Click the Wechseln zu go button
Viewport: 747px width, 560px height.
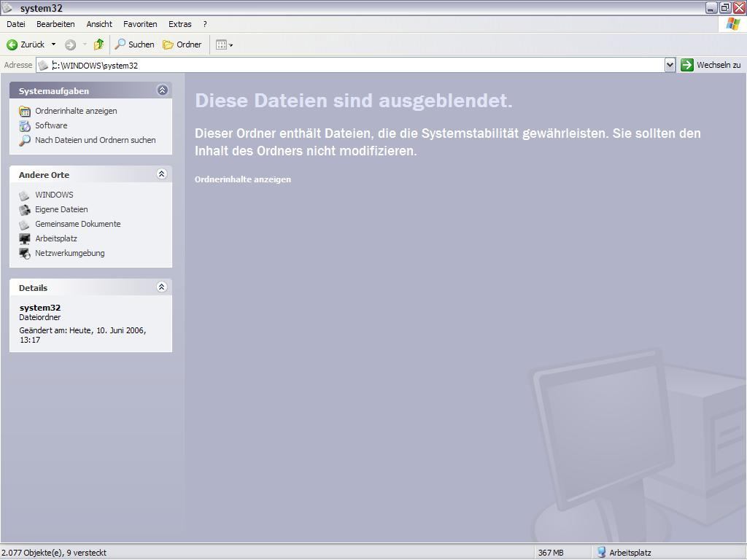pyautogui.click(x=711, y=65)
